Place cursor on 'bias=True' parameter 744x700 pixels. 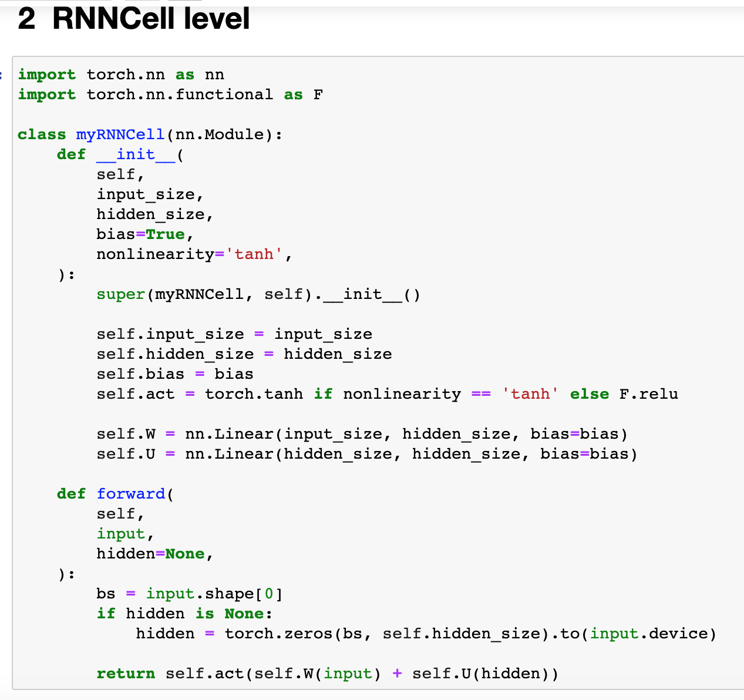[x=140, y=234]
